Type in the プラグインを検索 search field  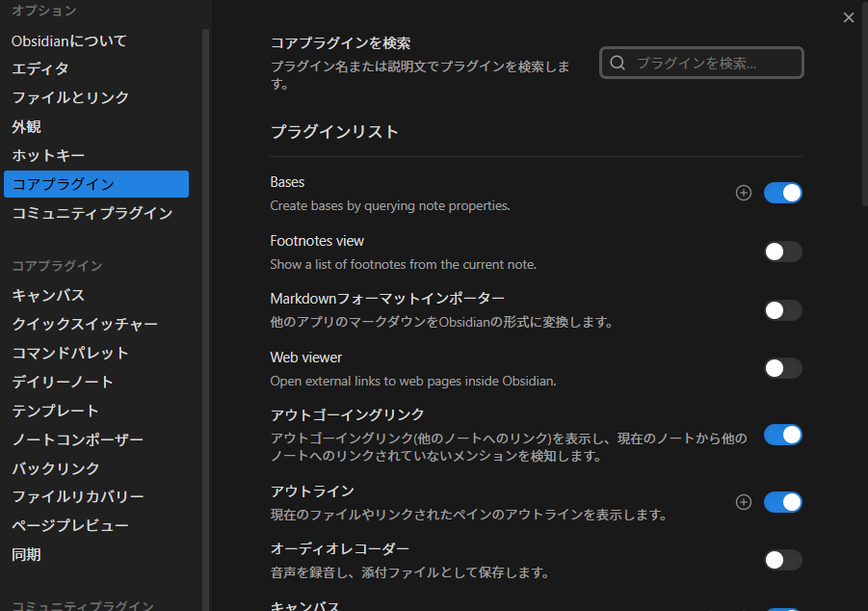(713, 63)
